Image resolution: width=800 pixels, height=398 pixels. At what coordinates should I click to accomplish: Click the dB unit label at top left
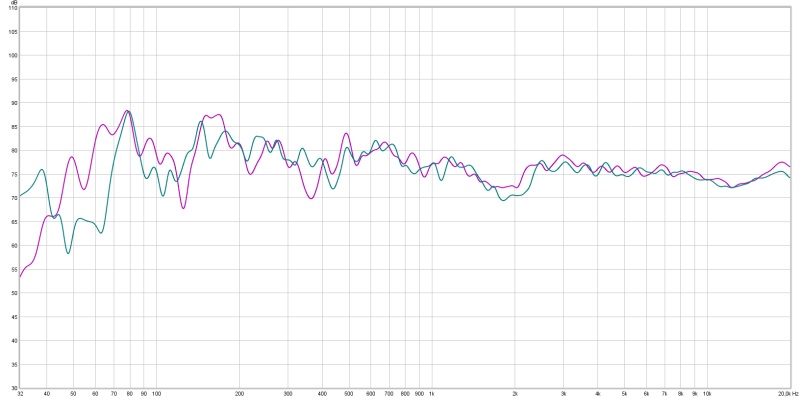(14, 3)
